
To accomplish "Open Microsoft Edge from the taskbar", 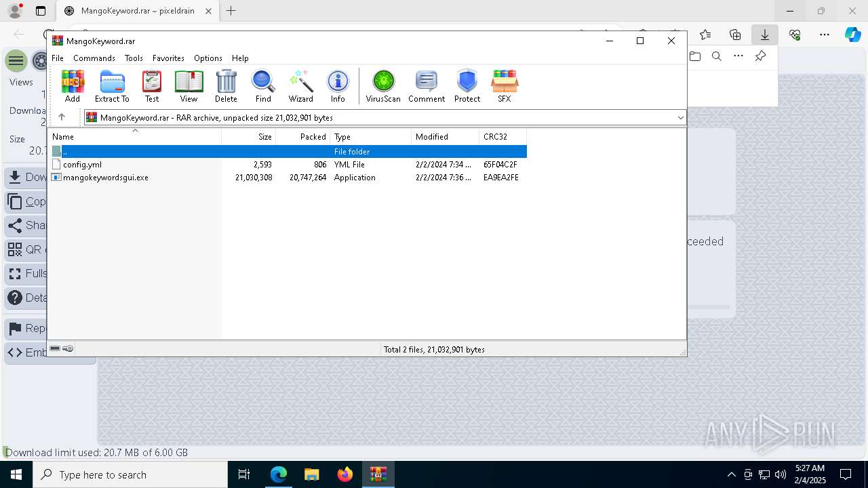I will tap(279, 474).
